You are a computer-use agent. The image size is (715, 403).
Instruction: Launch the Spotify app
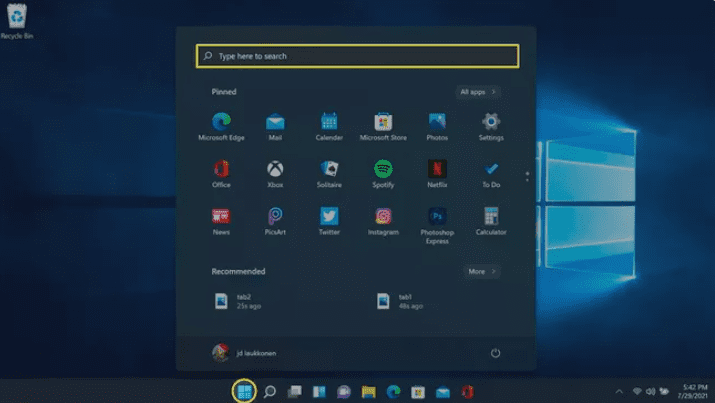click(383, 171)
